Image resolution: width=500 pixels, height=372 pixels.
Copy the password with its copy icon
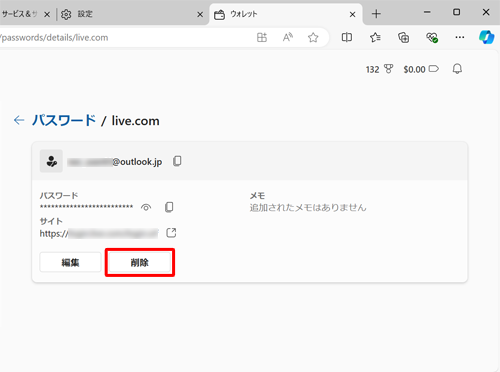tap(169, 207)
